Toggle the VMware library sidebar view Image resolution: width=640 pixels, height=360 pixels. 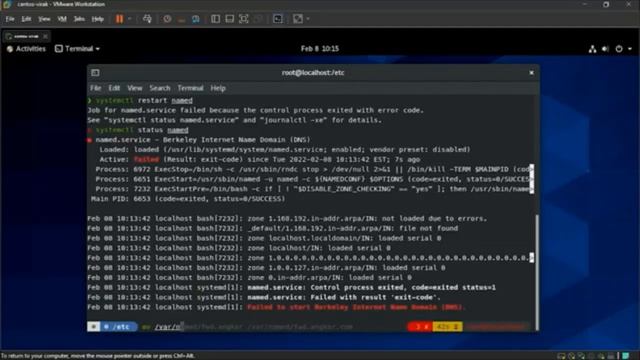216,19
